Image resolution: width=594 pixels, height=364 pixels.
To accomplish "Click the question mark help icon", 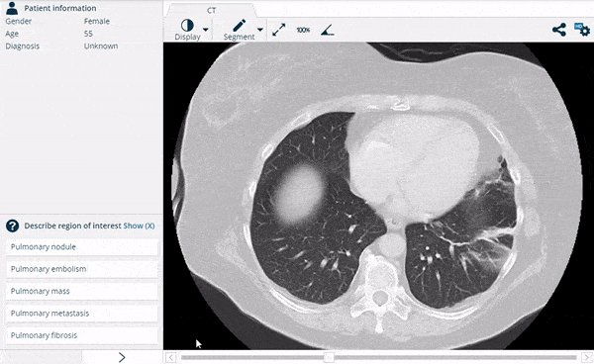I will [12, 226].
